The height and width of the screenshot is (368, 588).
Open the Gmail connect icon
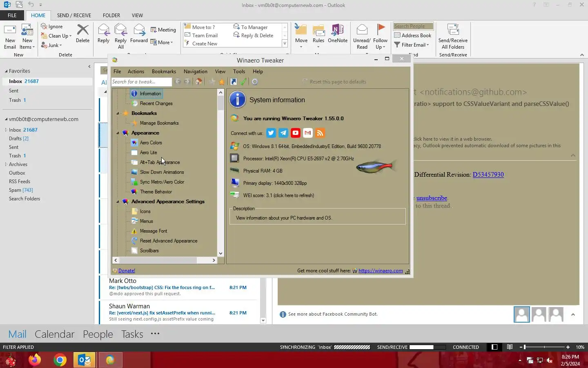(308, 133)
